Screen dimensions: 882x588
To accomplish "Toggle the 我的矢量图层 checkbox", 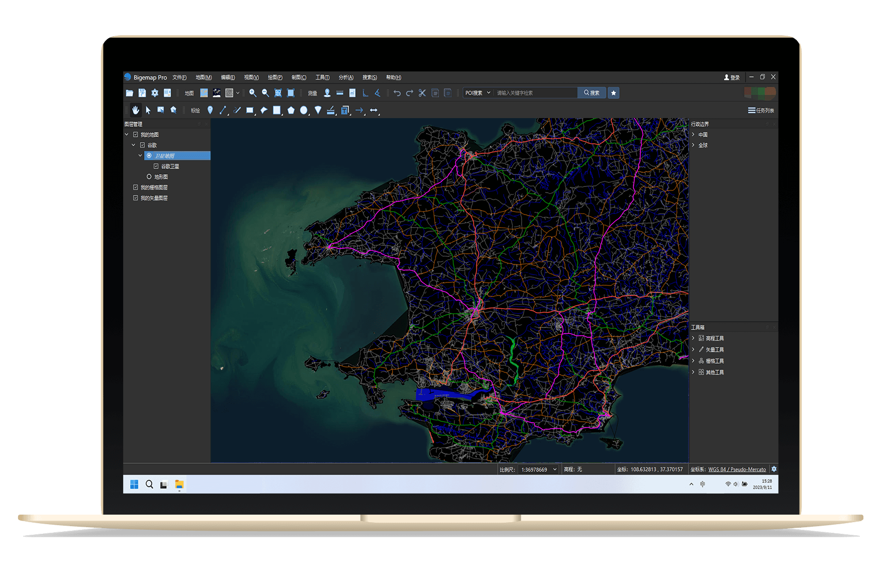I will pos(136,198).
